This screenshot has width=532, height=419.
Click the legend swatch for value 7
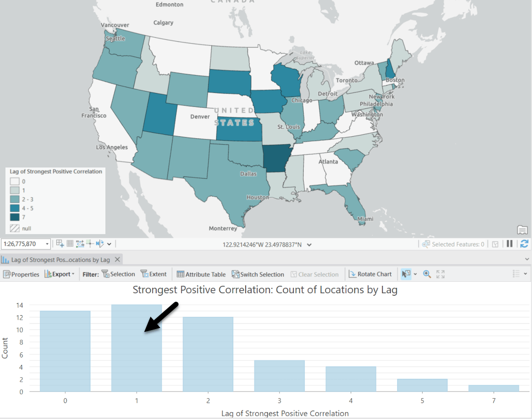tap(14, 217)
